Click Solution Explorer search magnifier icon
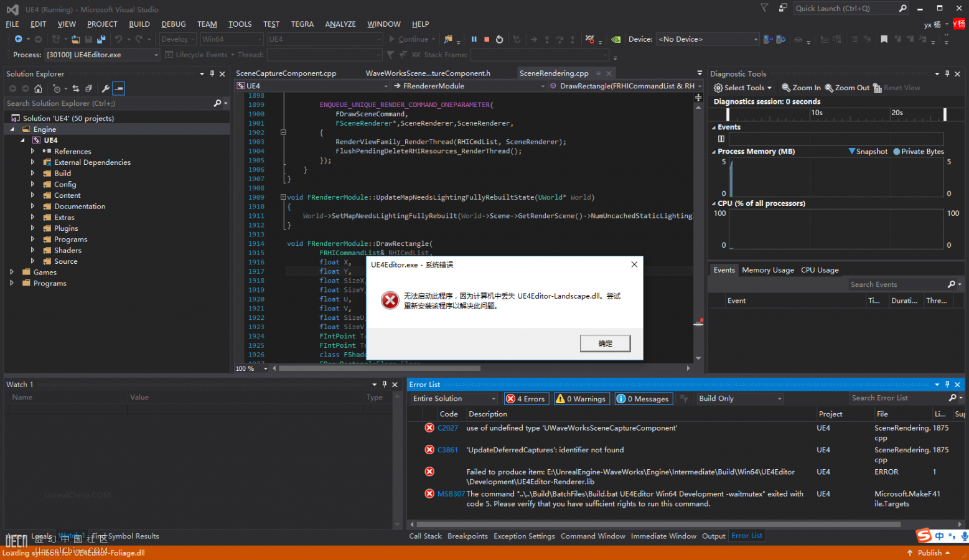The image size is (969, 560). coord(217,103)
